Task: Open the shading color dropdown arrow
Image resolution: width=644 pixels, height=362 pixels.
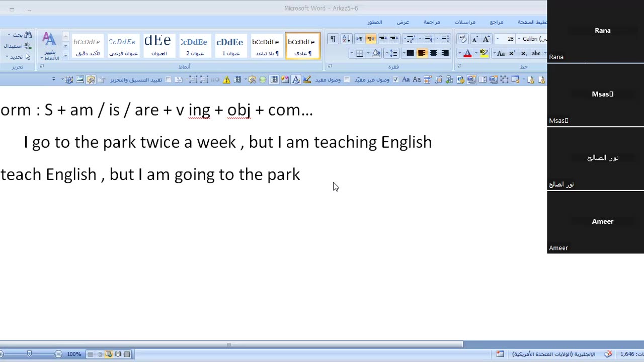Action: tap(368, 53)
